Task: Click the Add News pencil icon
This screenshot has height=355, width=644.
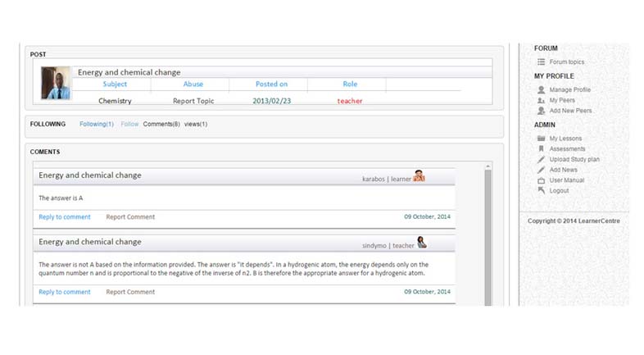Action: [541, 170]
